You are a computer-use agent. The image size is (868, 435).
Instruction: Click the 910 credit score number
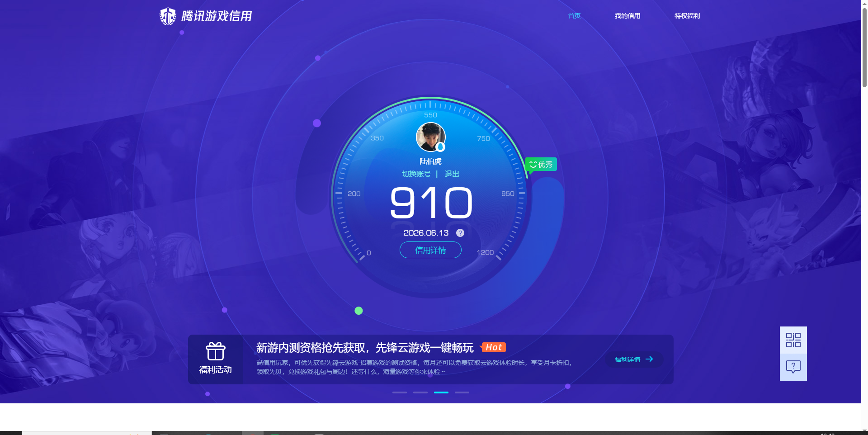coord(431,203)
